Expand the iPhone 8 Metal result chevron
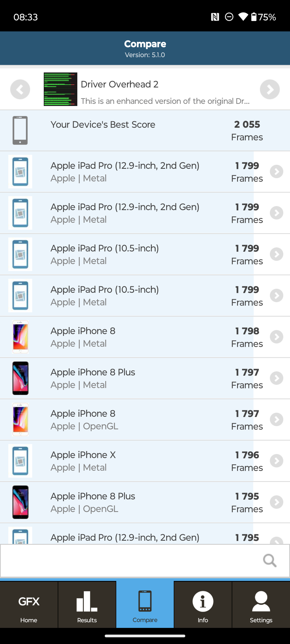The width and height of the screenshot is (290, 644). click(277, 337)
